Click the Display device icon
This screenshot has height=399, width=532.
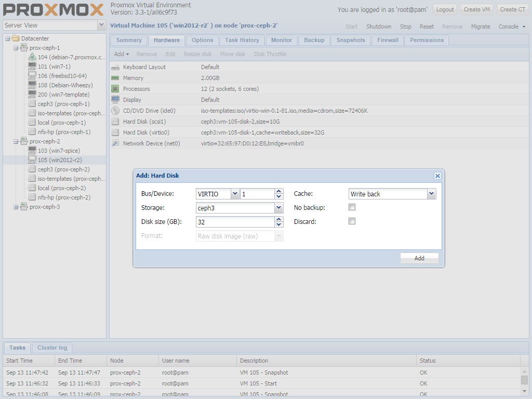click(115, 100)
